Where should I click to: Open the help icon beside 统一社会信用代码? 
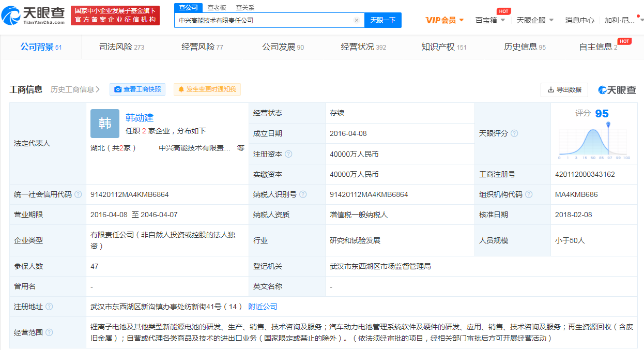click(x=78, y=195)
